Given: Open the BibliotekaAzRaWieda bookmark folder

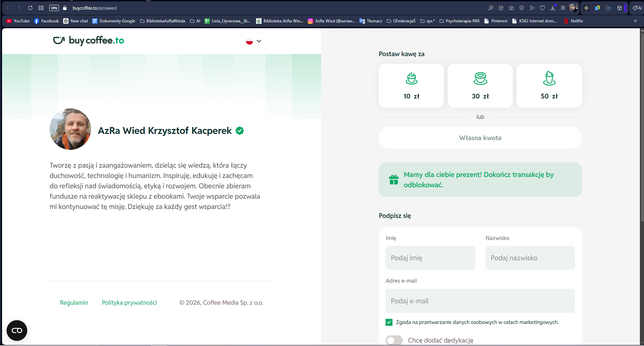Looking at the screenshot, I should (162, 21).
